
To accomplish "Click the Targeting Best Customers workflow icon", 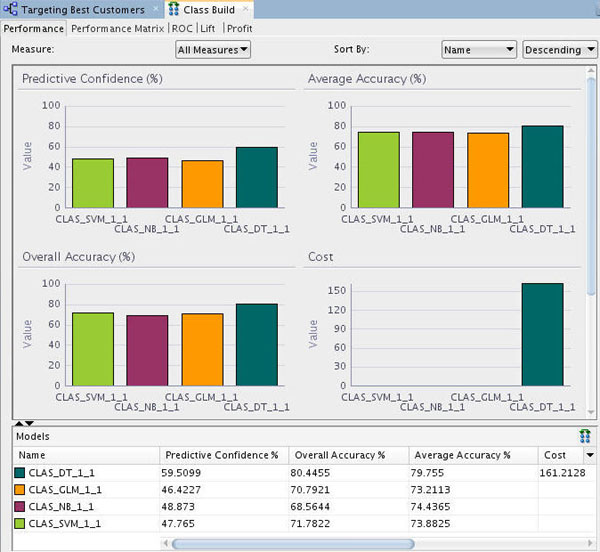I will click(x=12, y=9).
